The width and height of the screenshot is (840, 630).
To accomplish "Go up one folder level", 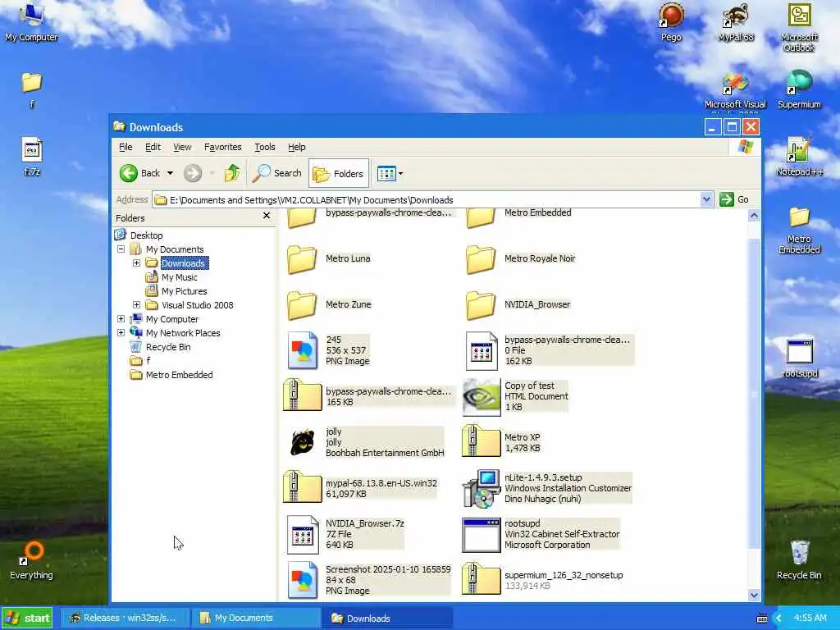I will coord(232,173).
